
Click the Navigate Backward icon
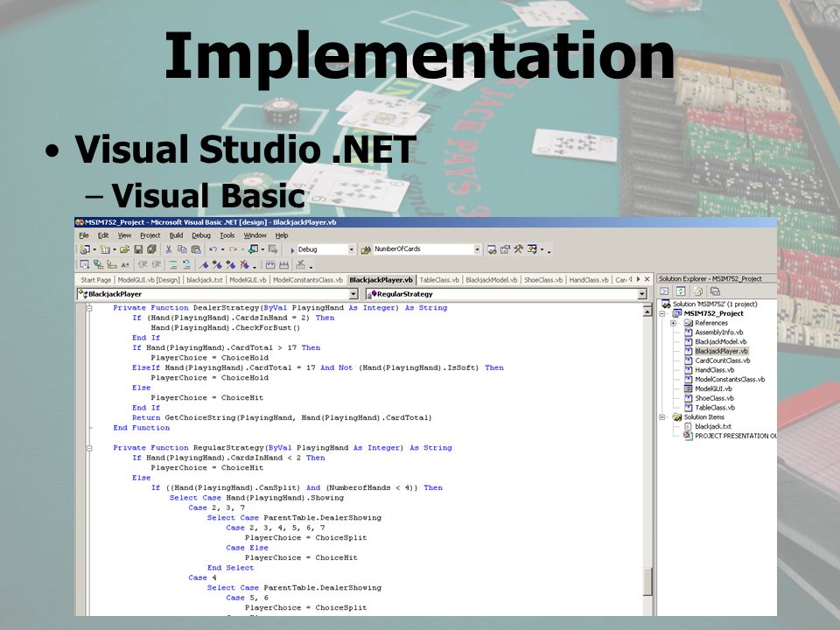(x=254, y=249)
